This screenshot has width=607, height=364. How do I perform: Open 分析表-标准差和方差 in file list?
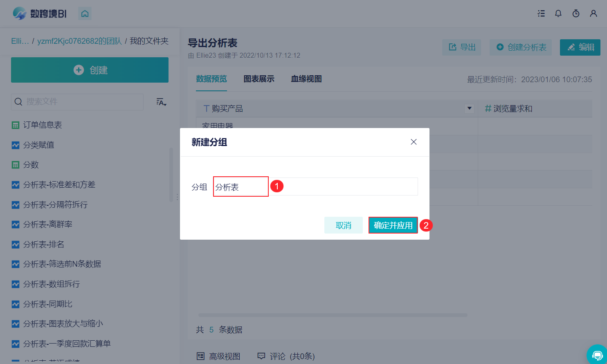click(x=59, y=185)
